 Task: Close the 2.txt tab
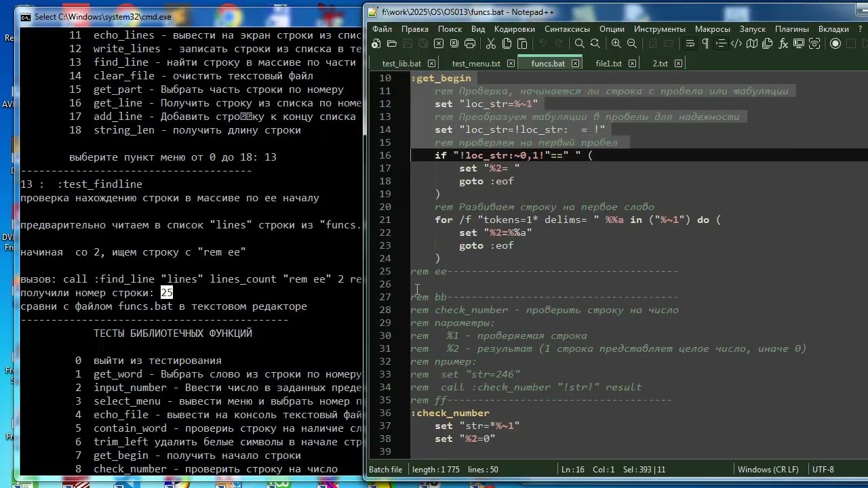coord(678,63)
